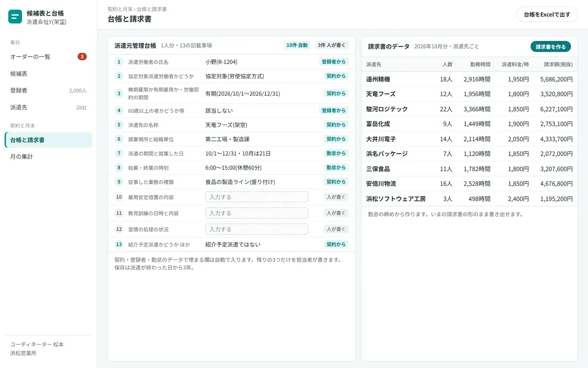This screenshot has height=368, width=588.
Task: Click the 契約から tag on 派遣先の名称
Action: (336, 125)
